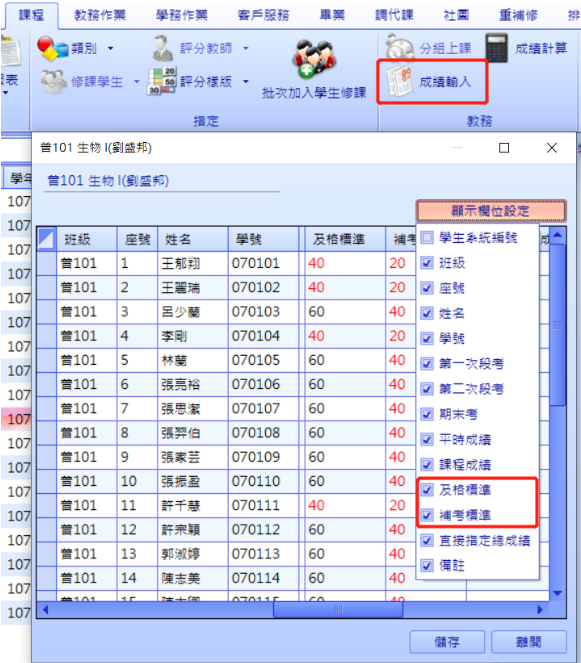The image size is (581, 663).
Task: Expand the 評分教師 dropdown arrow
Action: [x=246, y=48]
